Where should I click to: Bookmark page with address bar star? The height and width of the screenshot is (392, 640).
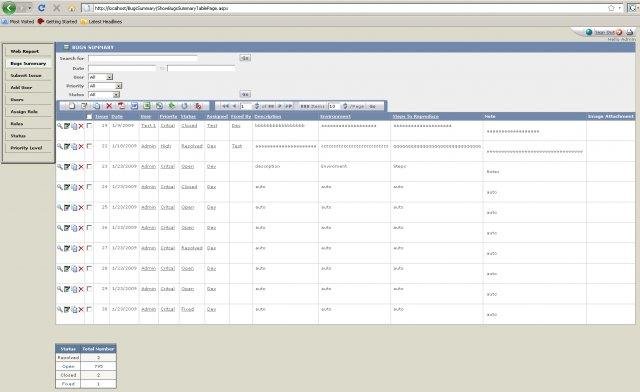[x=611, y=8]
